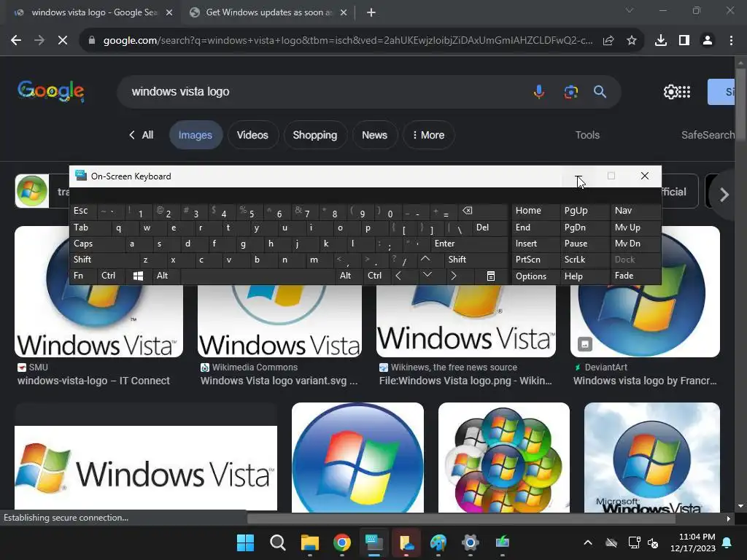Open the SafeSearch dropdown
Viewport: 747px width, 560px height.
[x=708, y=135]
